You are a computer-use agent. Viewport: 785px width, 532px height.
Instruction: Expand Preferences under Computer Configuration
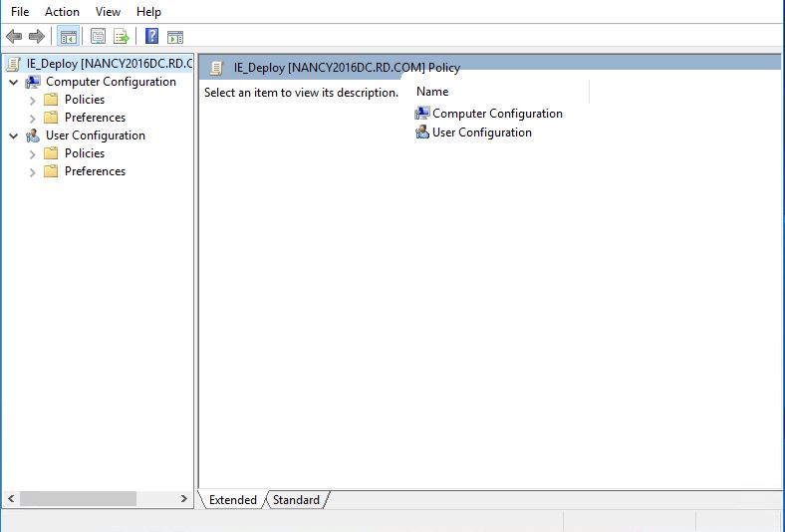[x=33, y=118]
